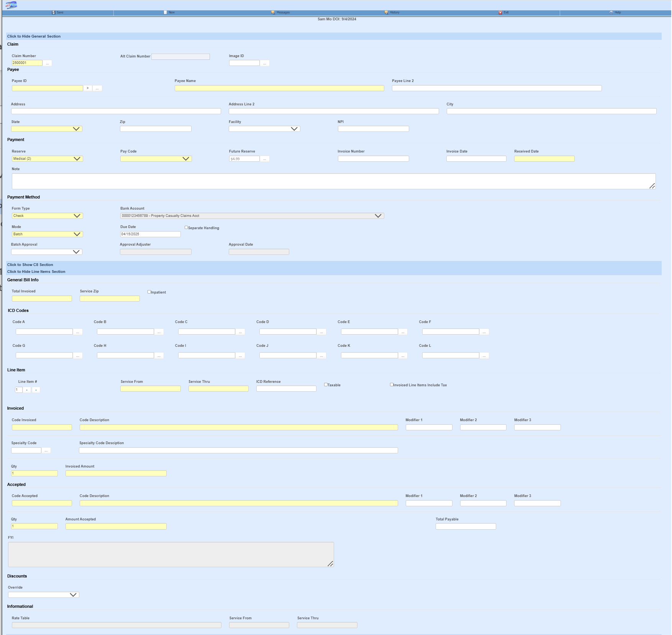Click the Payee ID arrow button
This screenshot has width=672, height=635.
point(88,89)
